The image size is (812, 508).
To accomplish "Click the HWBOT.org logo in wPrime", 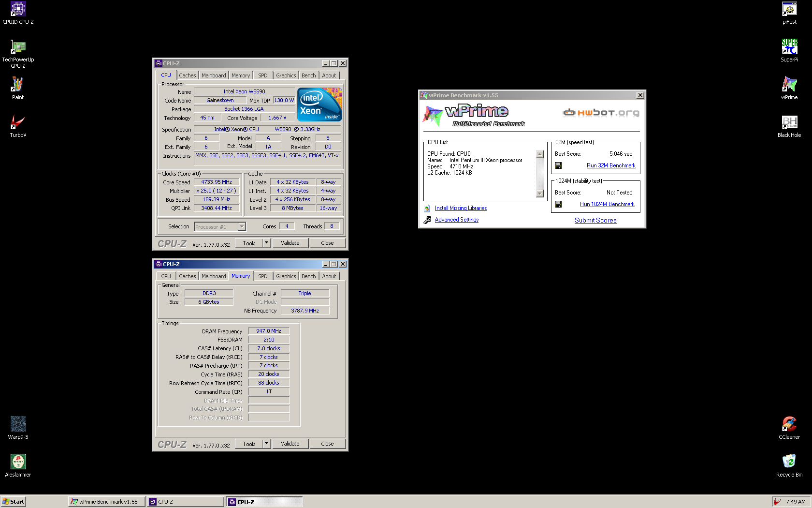I will 601,113.
